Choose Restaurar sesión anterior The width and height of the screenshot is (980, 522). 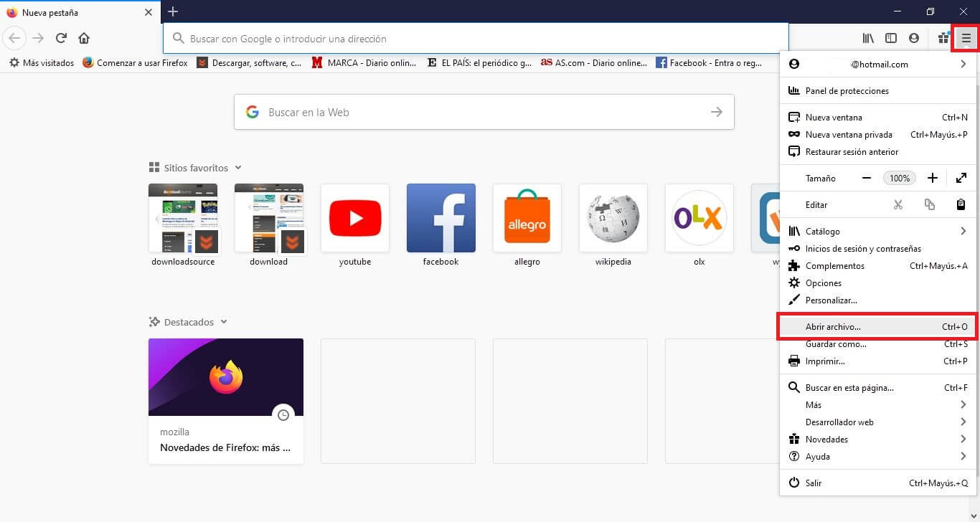click(879, 151)
